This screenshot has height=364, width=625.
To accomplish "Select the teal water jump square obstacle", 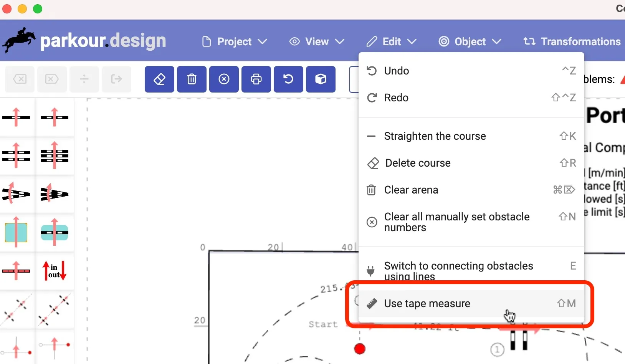I will tap(16, 233).
